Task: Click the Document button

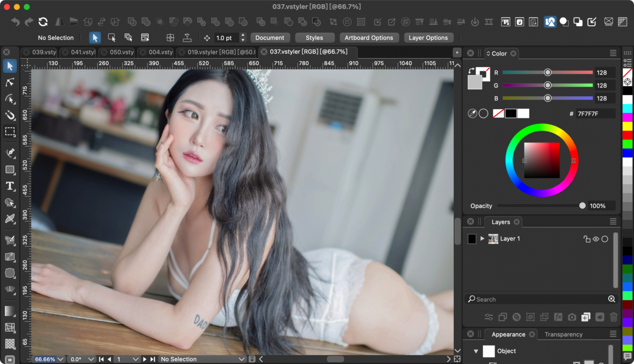Action: (x=270, y=38)
